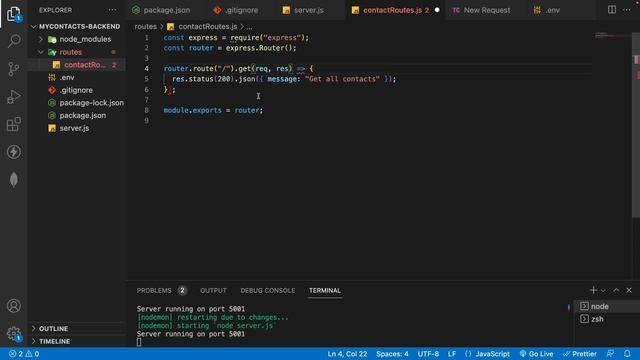The width and height of the screenshot is (640, 360).
Task: Open the .env file in explorer
Action: [76, 77]
